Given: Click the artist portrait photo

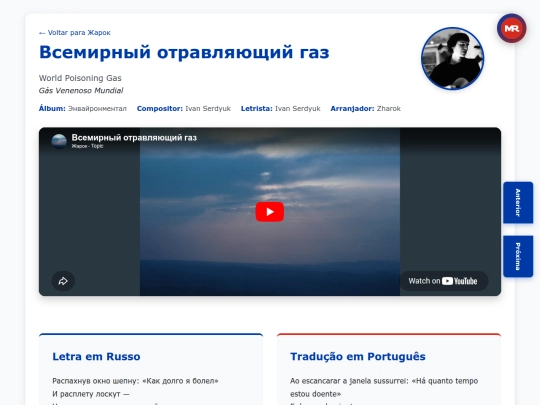Looking at the screenshot, I should (452, 59).
